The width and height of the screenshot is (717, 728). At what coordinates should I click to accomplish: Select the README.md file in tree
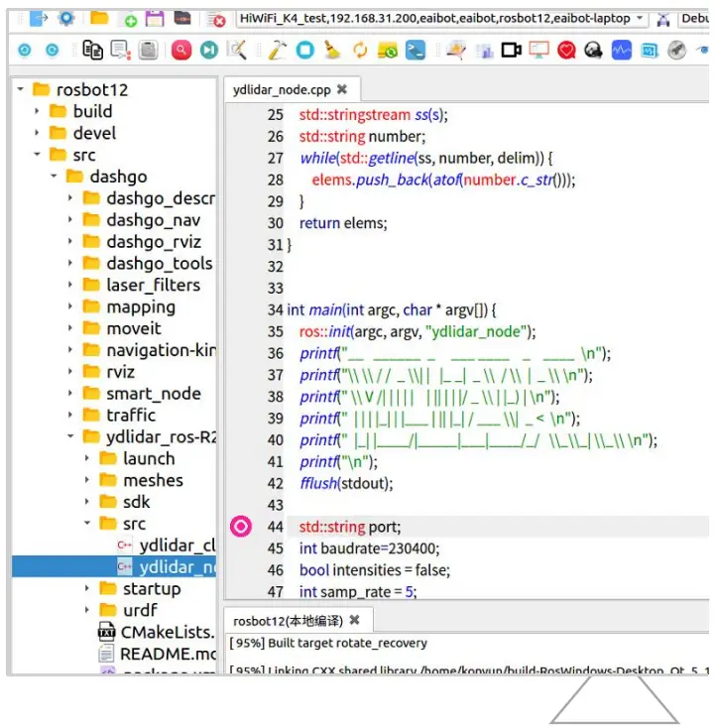click(x=166, y=654)
